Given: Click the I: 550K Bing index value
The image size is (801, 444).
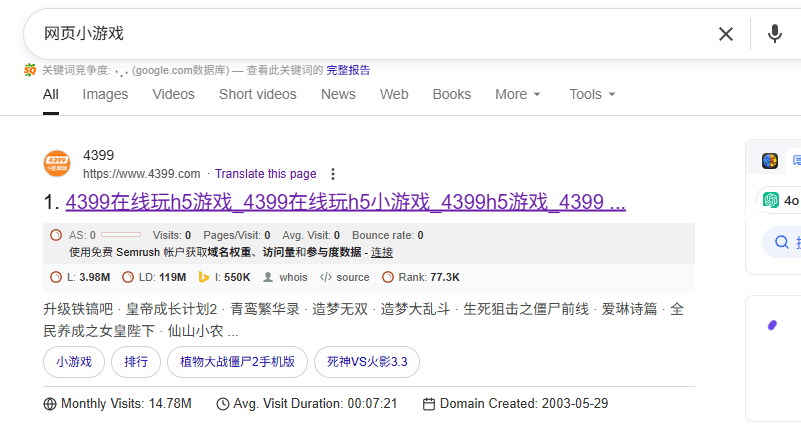Looking at the screenshot, I should pos(232,277).
